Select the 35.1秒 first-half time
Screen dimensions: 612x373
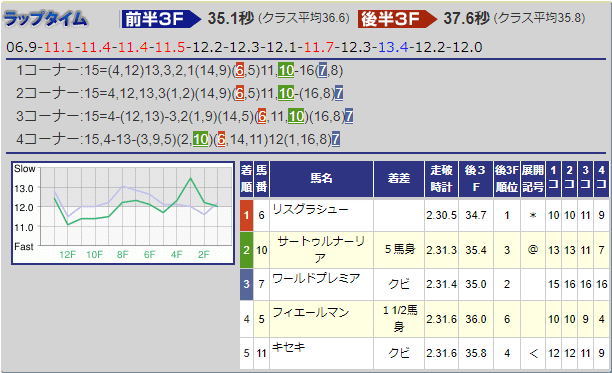click(231, 18)
